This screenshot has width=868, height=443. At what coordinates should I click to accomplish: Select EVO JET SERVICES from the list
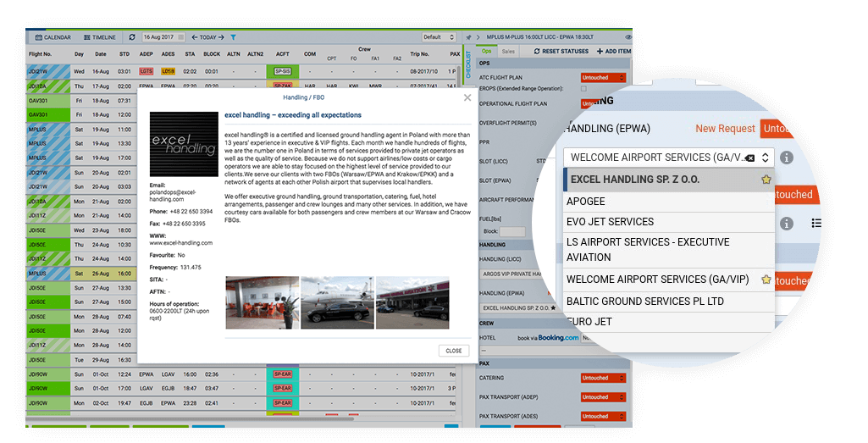669,222
